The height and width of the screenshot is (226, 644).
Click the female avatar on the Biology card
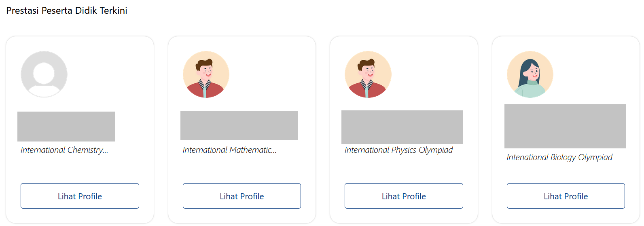click(x=530, y=74)
